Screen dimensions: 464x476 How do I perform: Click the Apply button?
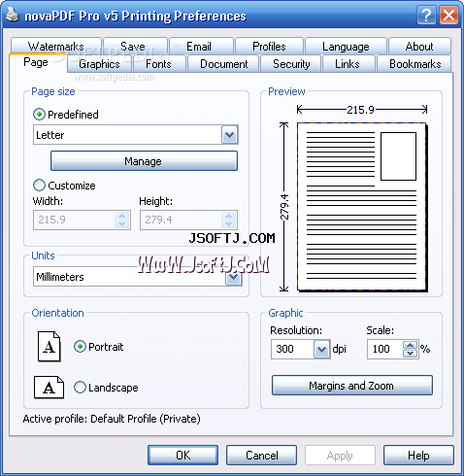(x=340, y=456)
